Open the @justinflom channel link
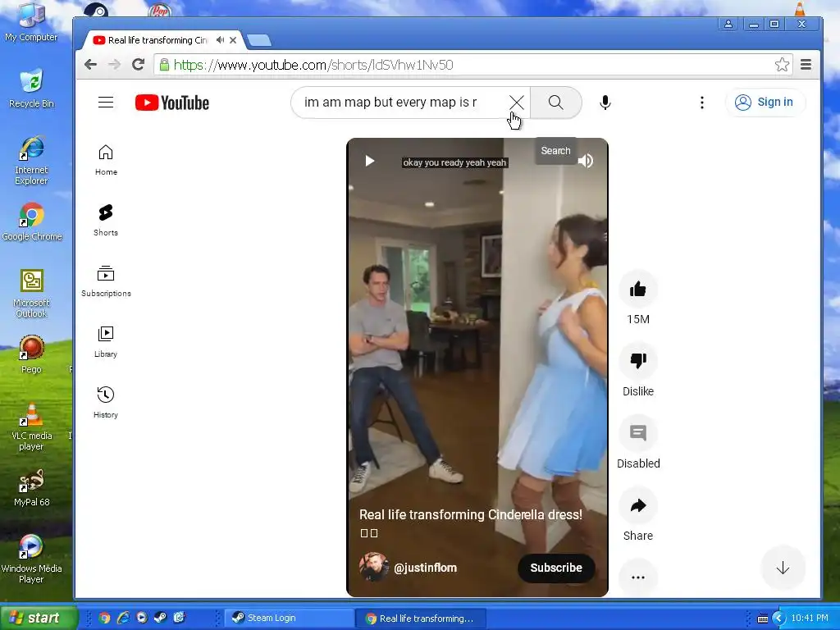This screenshot has height=630, width=840. click(x=426, y=568)
